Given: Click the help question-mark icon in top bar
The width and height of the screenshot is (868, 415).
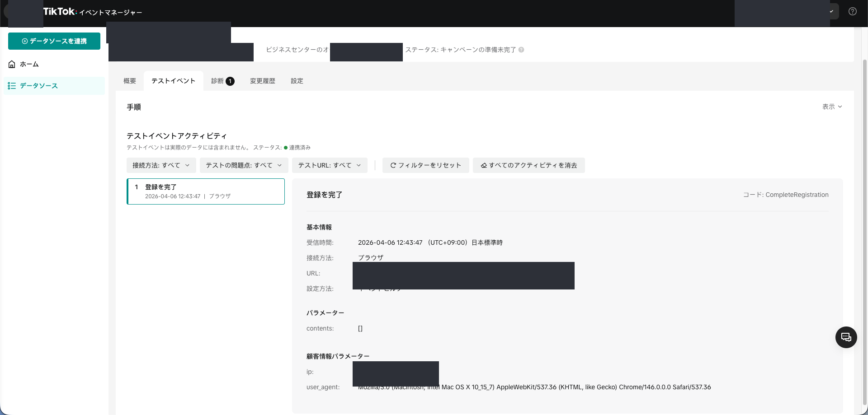Looking at the screenshot, I should coord(854,11).
